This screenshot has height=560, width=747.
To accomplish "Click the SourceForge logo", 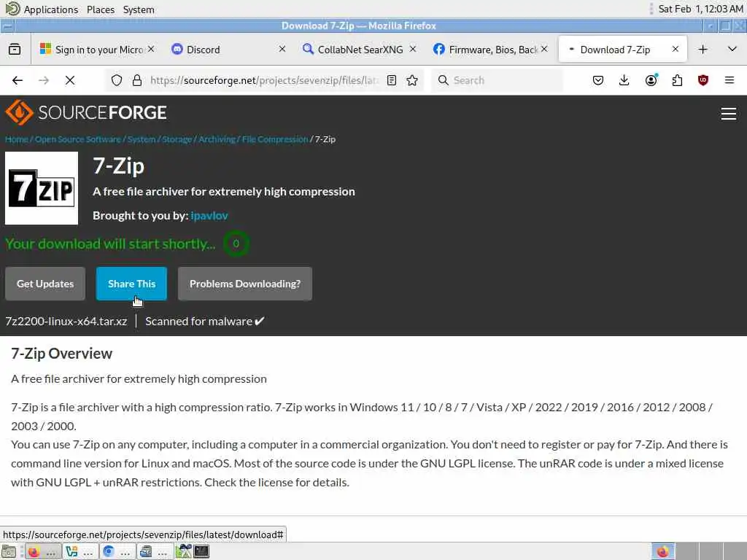I will click(x=86, y=112).
